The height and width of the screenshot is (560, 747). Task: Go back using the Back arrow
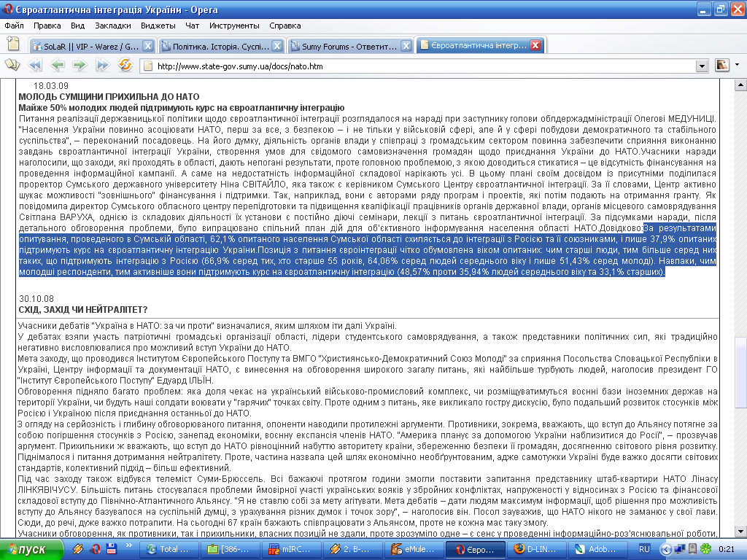point(57,66)
